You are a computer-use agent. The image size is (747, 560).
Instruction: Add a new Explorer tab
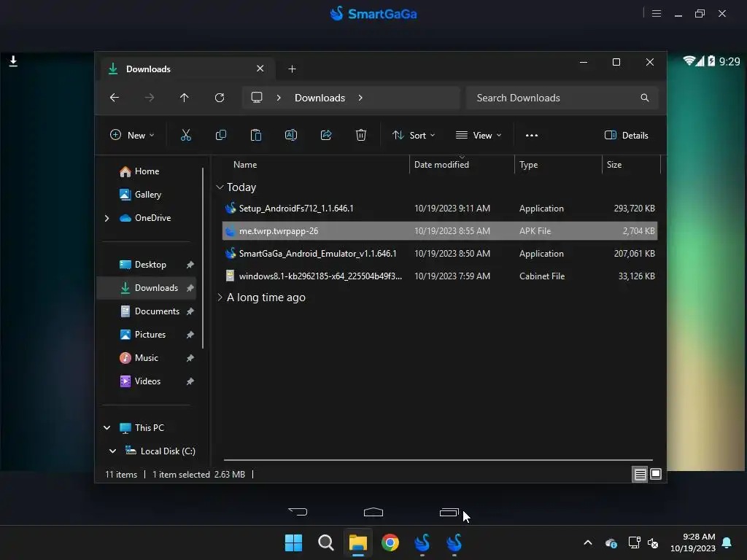[x=292, y=69]
